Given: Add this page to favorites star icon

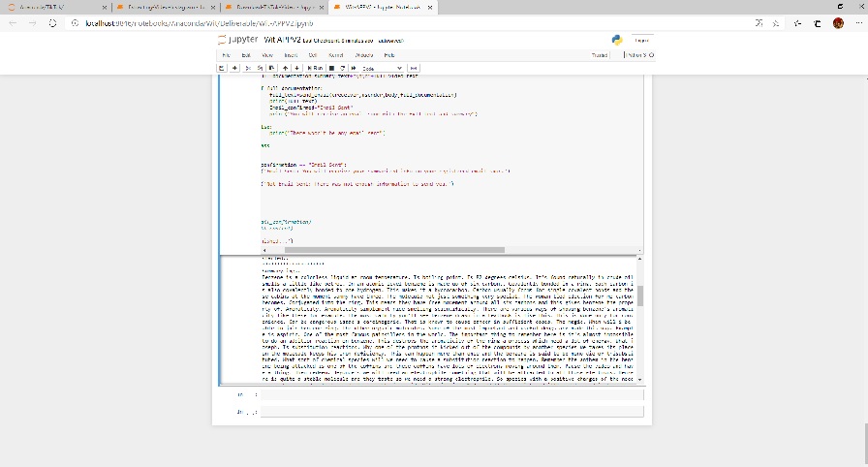Looking at the screenshot, I should click(776, 23).
